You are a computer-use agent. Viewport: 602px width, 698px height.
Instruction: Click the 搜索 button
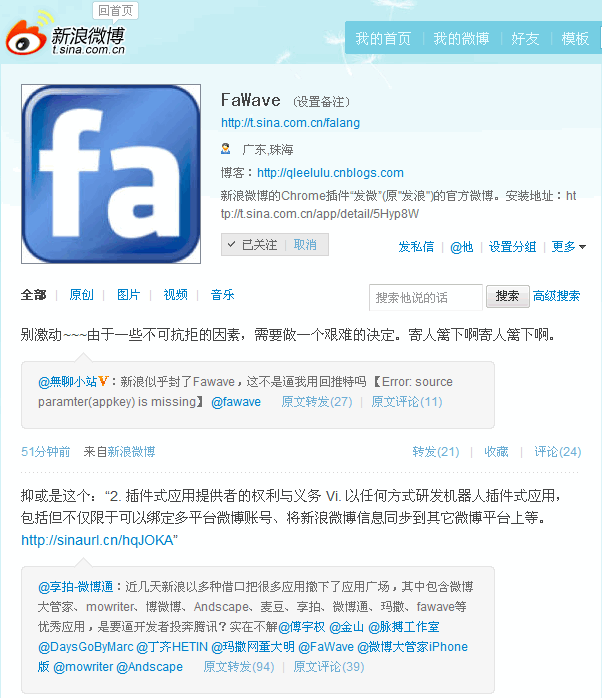click(x=508, y=296)
